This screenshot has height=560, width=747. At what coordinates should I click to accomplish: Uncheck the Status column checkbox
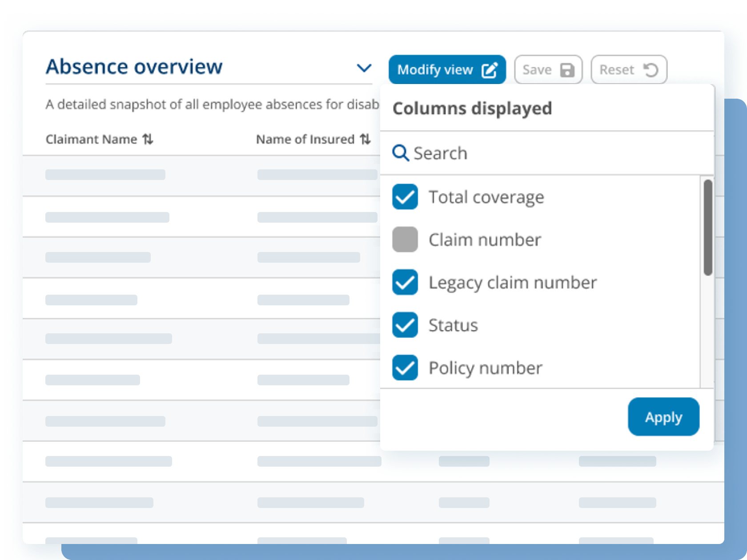(x=405, y=325)
